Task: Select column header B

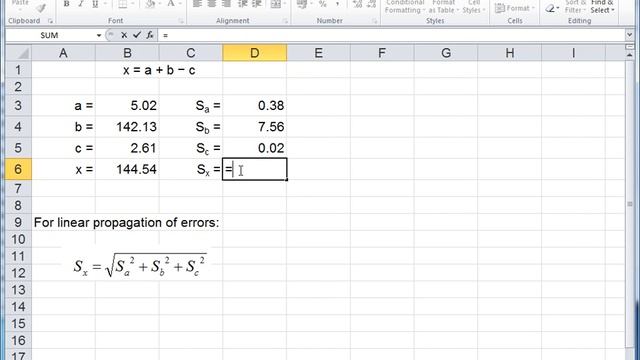Action: [x=127, y=53]
